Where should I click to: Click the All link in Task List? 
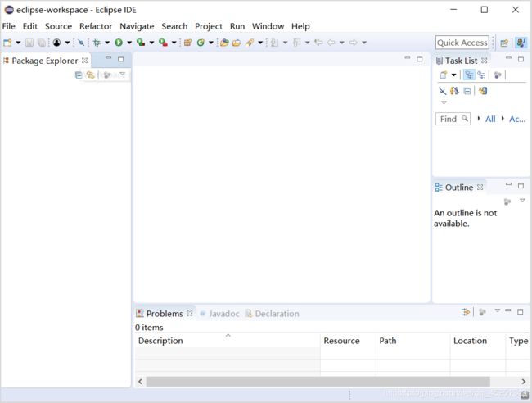(x=490, y=119)
